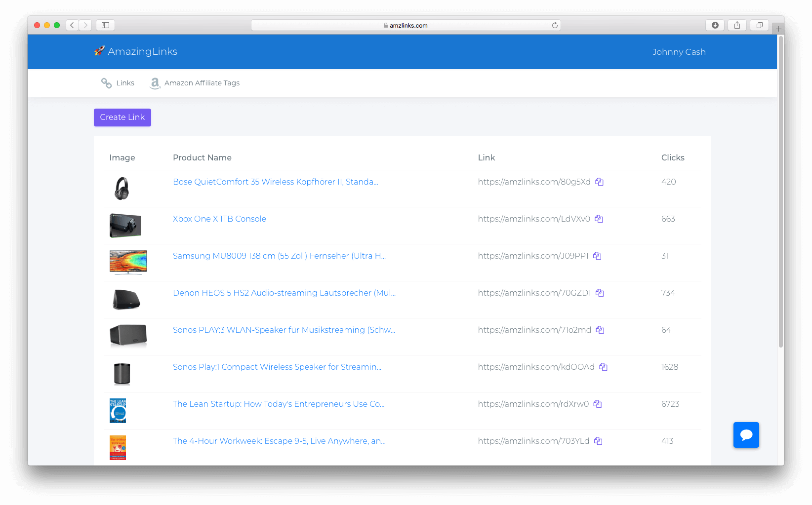
Task: Click the Samsung TV thumbnail
Action: click(x=128, y=263)
